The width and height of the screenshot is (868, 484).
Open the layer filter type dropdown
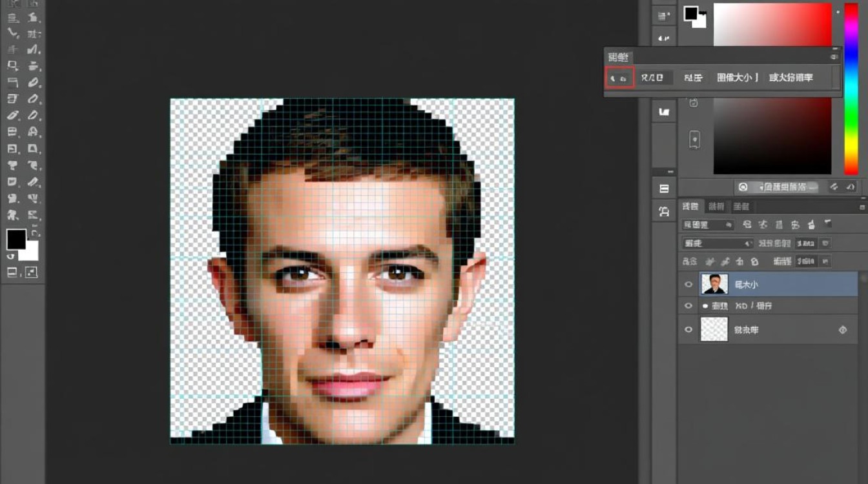[x=708, y=225]
